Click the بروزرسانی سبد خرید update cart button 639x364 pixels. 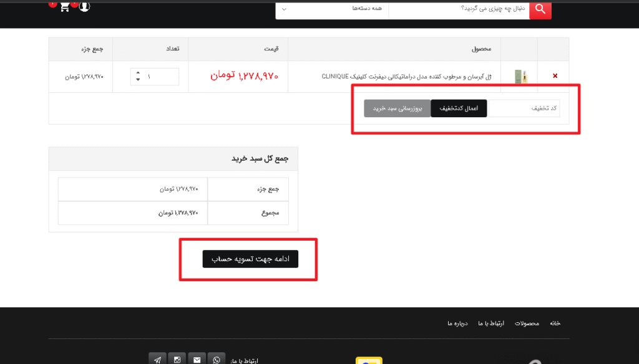point(398,108)
